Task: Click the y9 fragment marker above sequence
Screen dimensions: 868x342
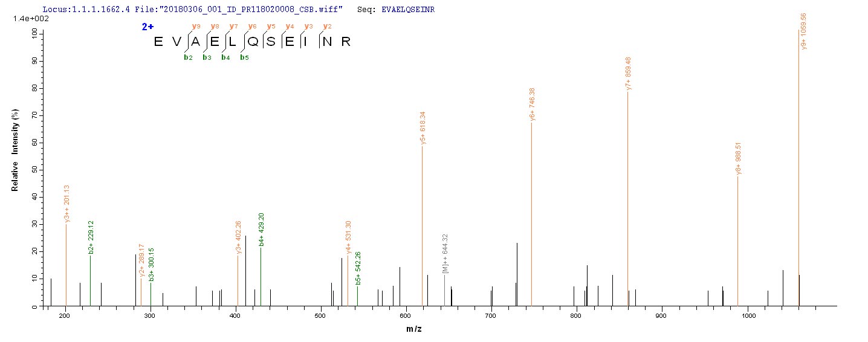Action: point(195,26)
